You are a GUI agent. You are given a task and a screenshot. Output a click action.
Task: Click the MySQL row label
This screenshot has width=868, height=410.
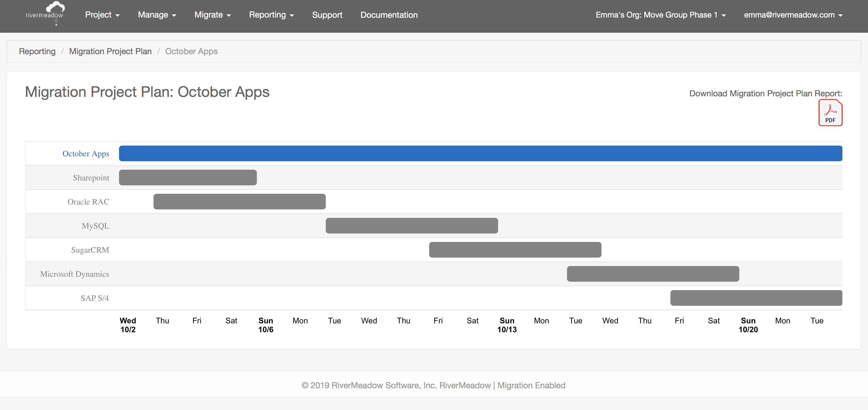(95, 226)
